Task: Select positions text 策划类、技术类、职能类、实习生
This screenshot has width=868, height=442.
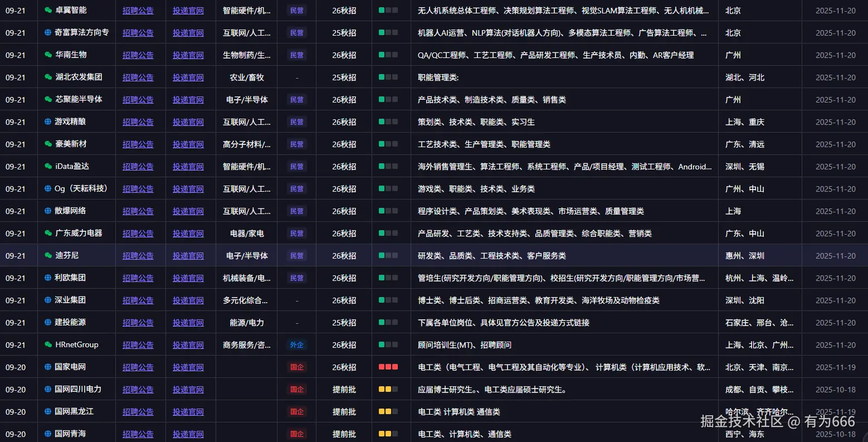Action: pyautogui.click(x=476, y=122)
